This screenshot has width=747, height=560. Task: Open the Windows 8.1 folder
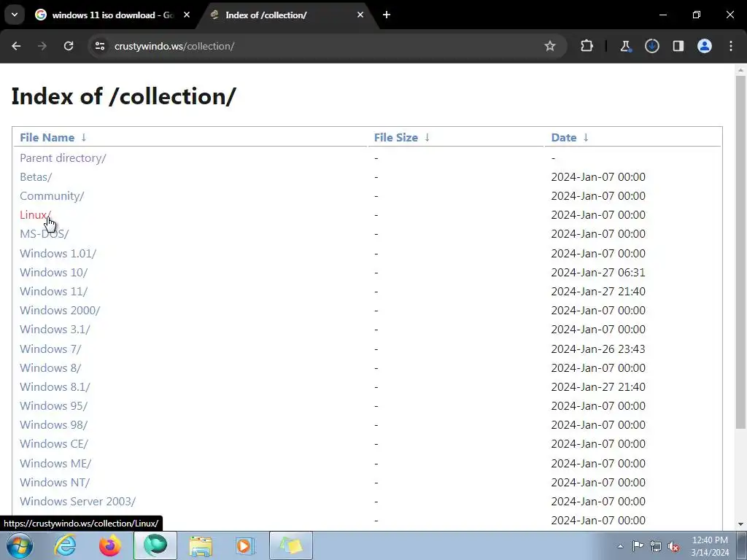click(x=55, y=387)
